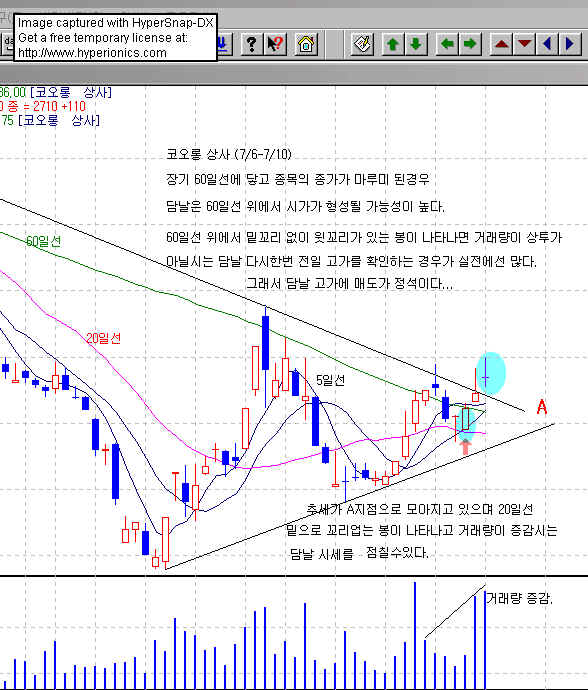Click the red letter A marker
The image size is (588, 690).
click(542, 407)
